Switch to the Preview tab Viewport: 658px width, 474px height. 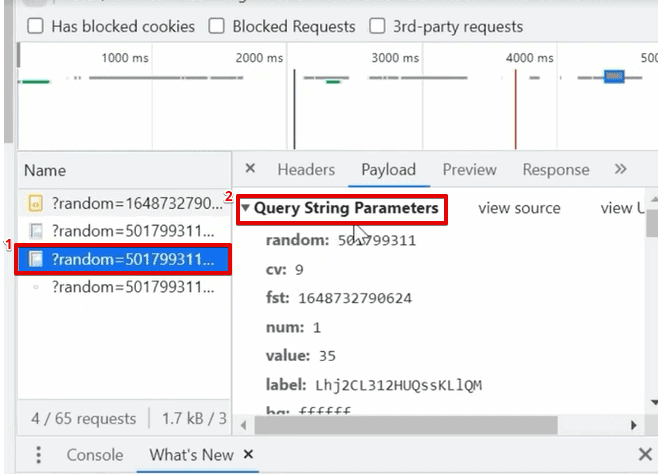click(x=470, y=169)
